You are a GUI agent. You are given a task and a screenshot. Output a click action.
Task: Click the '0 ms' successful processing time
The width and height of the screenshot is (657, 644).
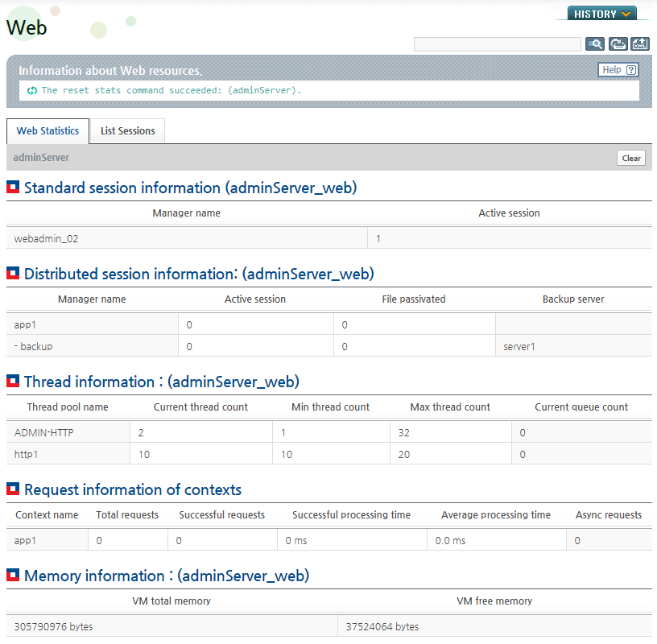pyautogui.click(x=296, y=541)
